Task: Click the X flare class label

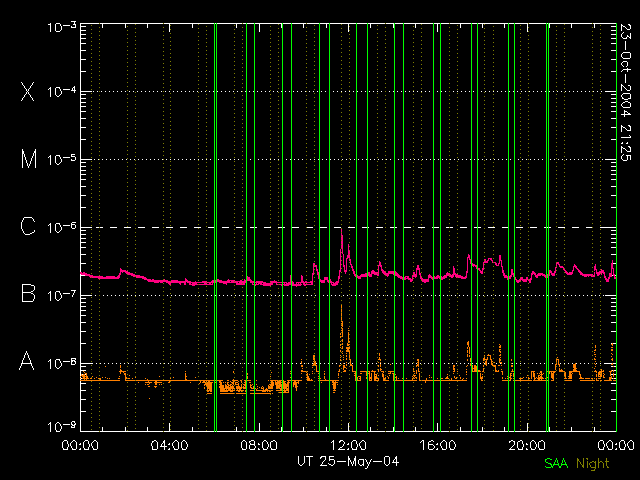Action: point(28,91)
